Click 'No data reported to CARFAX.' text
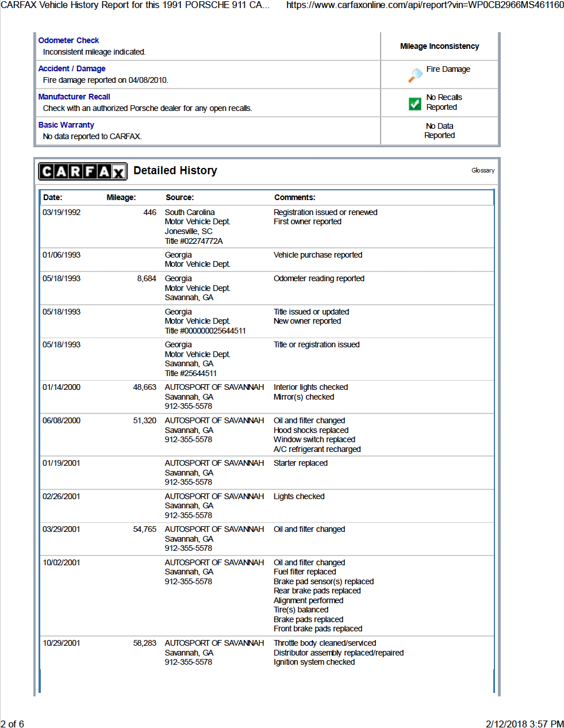The height and width of the screenshot is (728, 564). tap(93, 136)
